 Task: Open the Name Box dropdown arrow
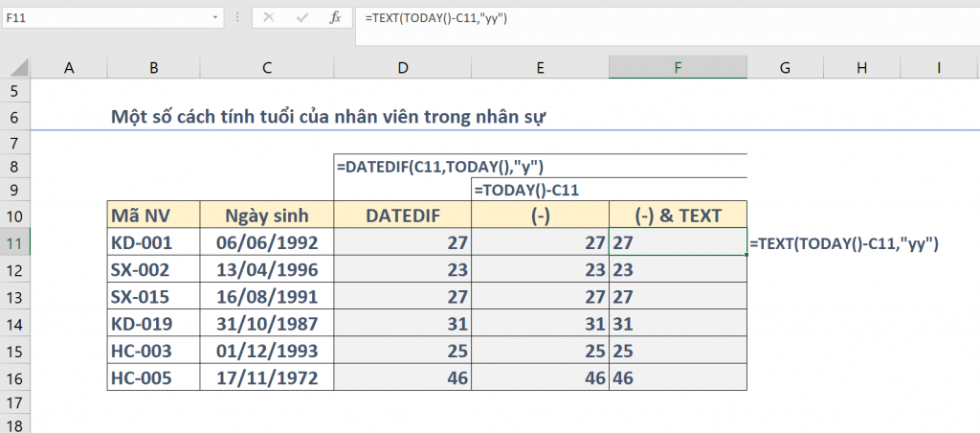coord(215,18)
